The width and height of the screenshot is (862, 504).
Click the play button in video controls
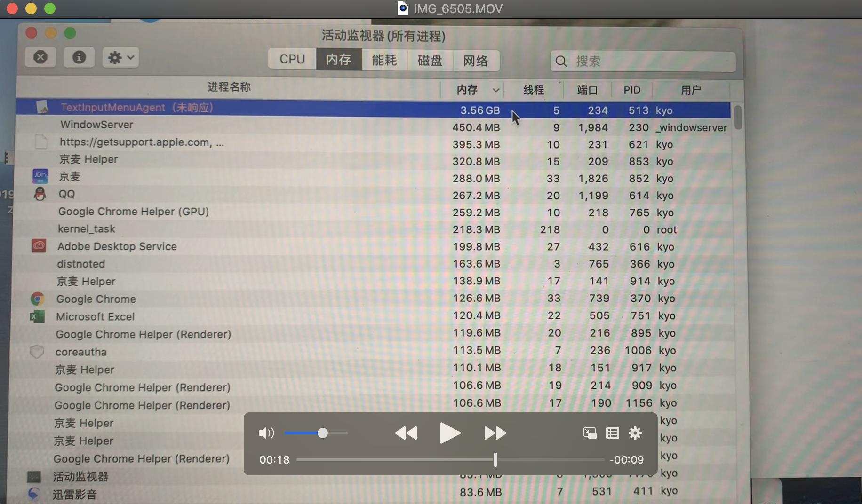(449, 433)
